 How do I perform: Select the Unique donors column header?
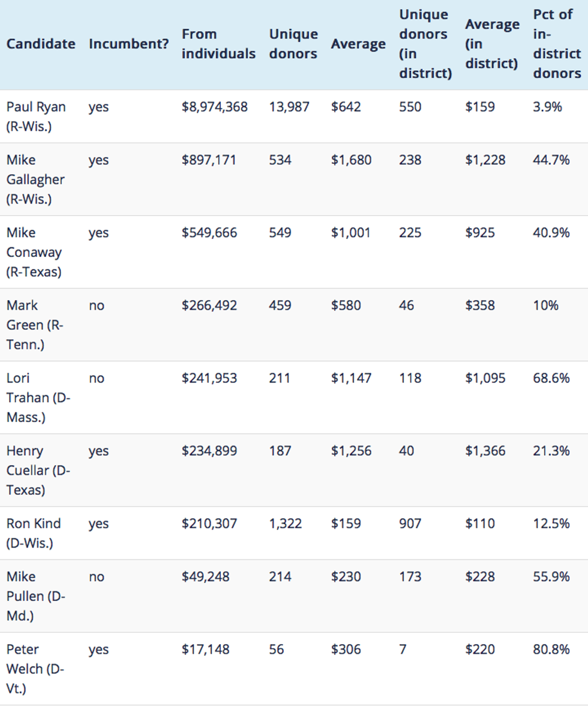click(293, 44)
